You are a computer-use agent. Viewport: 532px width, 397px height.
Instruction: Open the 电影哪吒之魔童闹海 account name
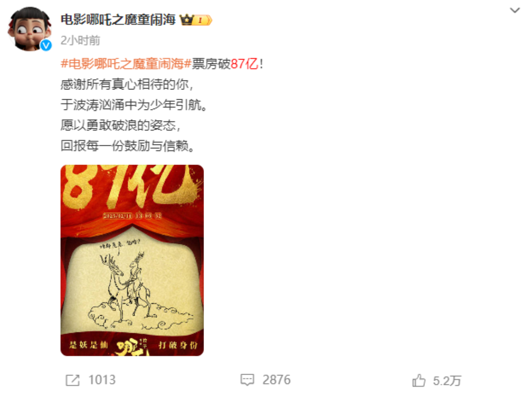pos(118,19)
